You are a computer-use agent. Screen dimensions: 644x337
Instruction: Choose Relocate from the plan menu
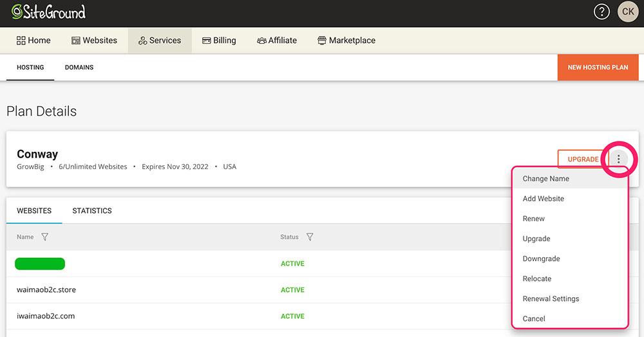pos(537,278)
